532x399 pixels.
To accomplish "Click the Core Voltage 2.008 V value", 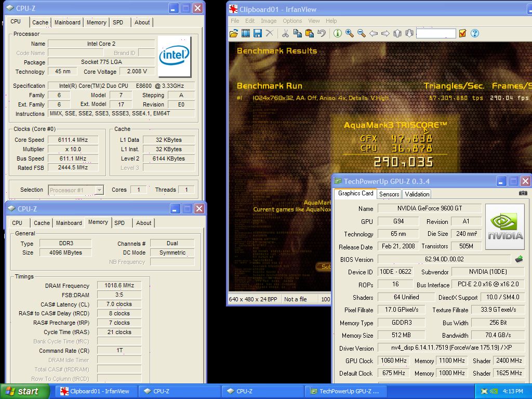I will tap(137, 71).
